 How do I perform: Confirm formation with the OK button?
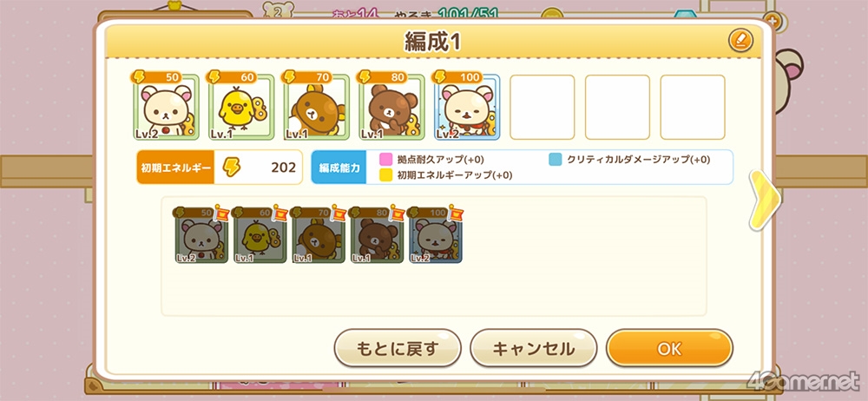coord(669,348)
